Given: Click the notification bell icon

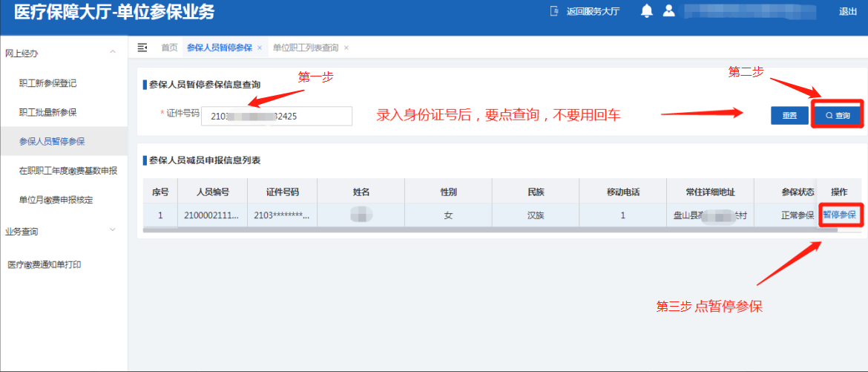Looking at the screenshot, I should (647, 11).
